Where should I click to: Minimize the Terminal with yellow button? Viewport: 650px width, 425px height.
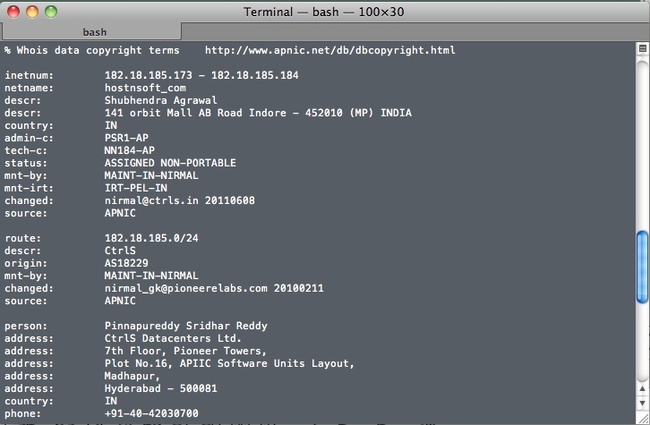[x=31, y=11]
